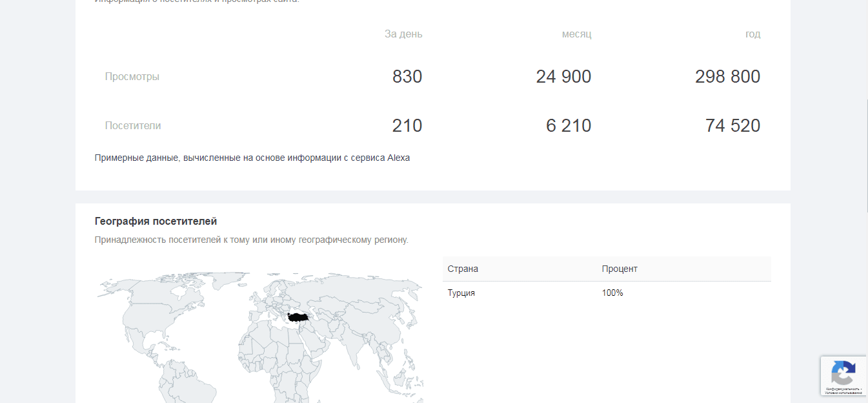This screenshot has height=403, width=868.
Task: Click Turkey highlighted black on the map
Action: (x=298, y=317)
